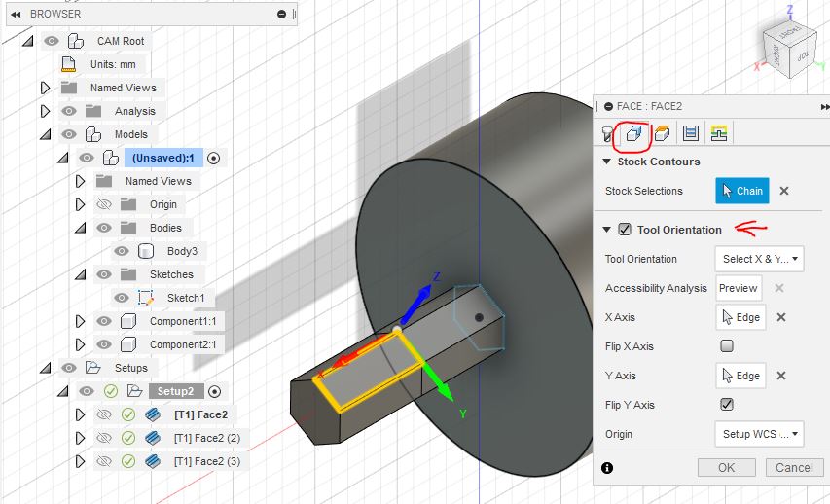Open the Passes tab icon
830x504 pixels.
691,133
